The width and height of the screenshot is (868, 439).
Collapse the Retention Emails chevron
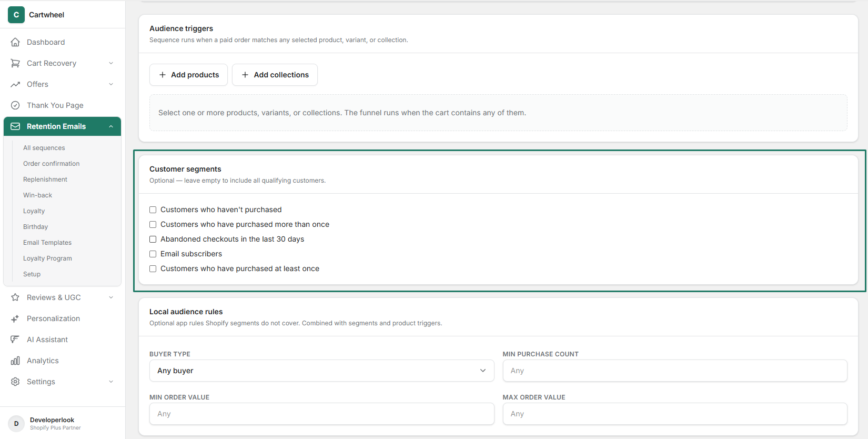pos(111,126)
